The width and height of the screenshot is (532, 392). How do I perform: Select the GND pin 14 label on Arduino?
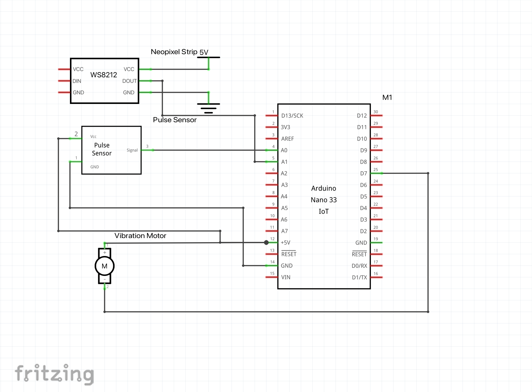pyautogui.click(x=287, y=266)
